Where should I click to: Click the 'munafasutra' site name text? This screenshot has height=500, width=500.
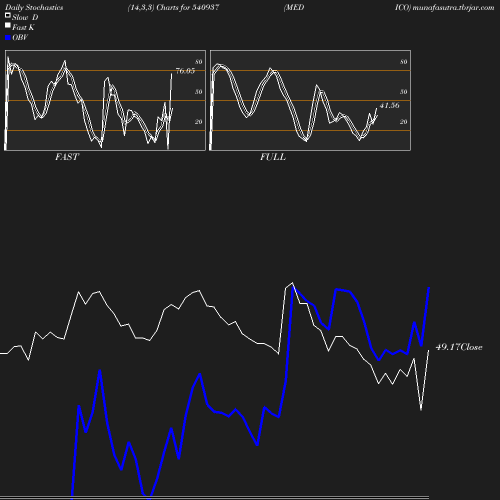click(x=435, y=7)
